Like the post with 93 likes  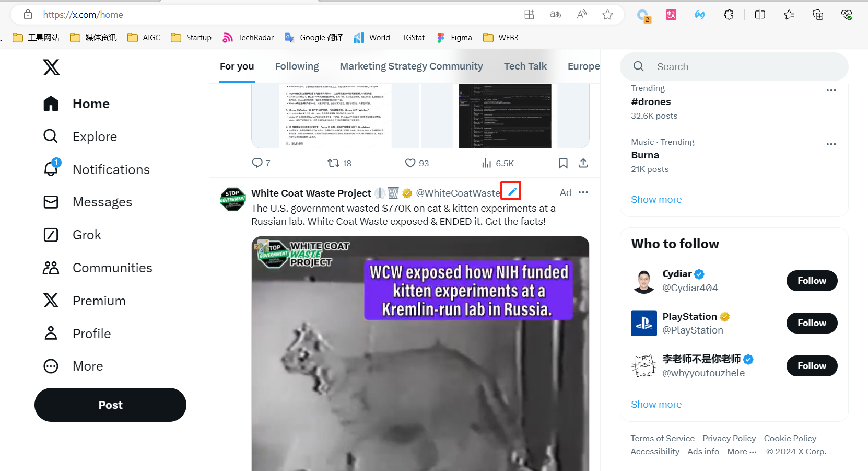click(x=410, y=163)
